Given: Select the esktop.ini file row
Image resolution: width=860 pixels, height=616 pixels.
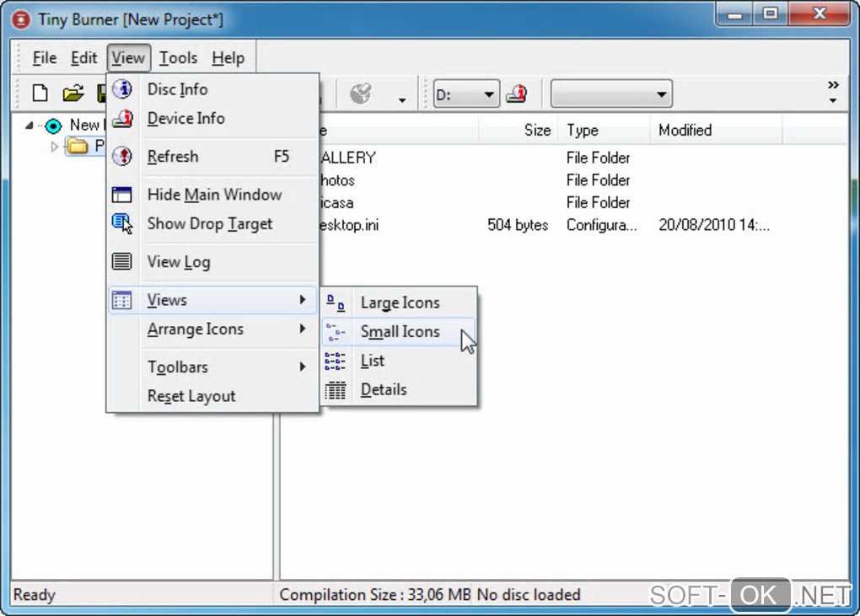Looking at the screenshot, I should click(x=350, y=225).
